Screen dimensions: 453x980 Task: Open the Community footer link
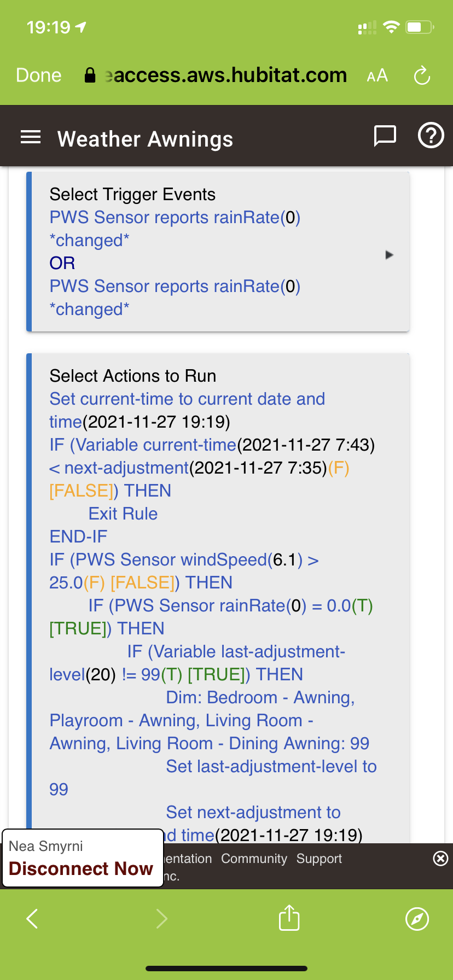(254, 859)
